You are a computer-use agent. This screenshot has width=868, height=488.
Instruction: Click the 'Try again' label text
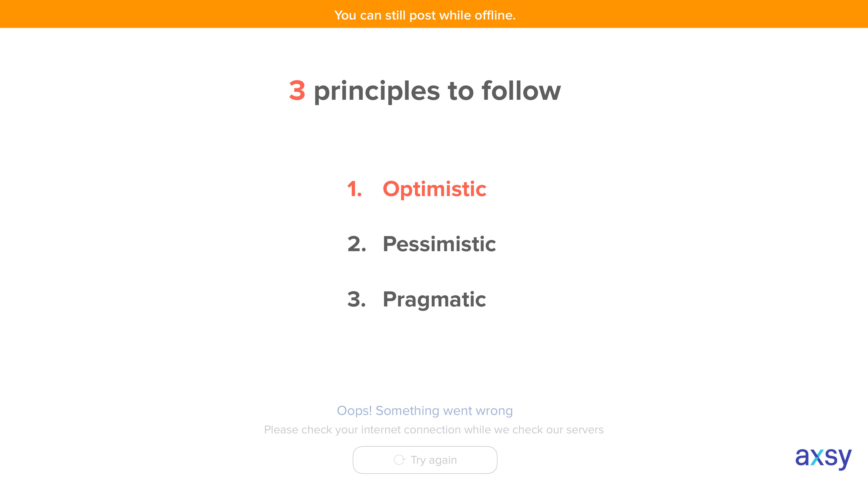click(434, 460)
